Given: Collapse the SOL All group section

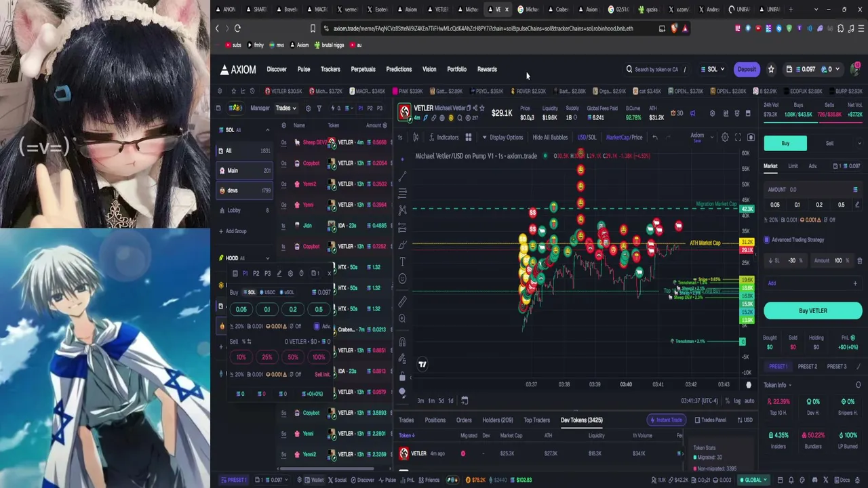Looking at the screenshot, I should (x=267, y=130).
